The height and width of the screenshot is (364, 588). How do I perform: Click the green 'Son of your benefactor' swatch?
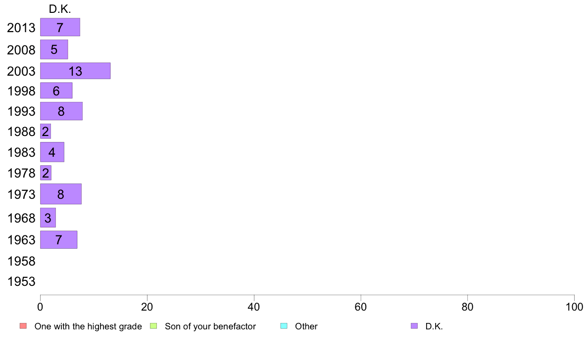[x=153, y=326]
